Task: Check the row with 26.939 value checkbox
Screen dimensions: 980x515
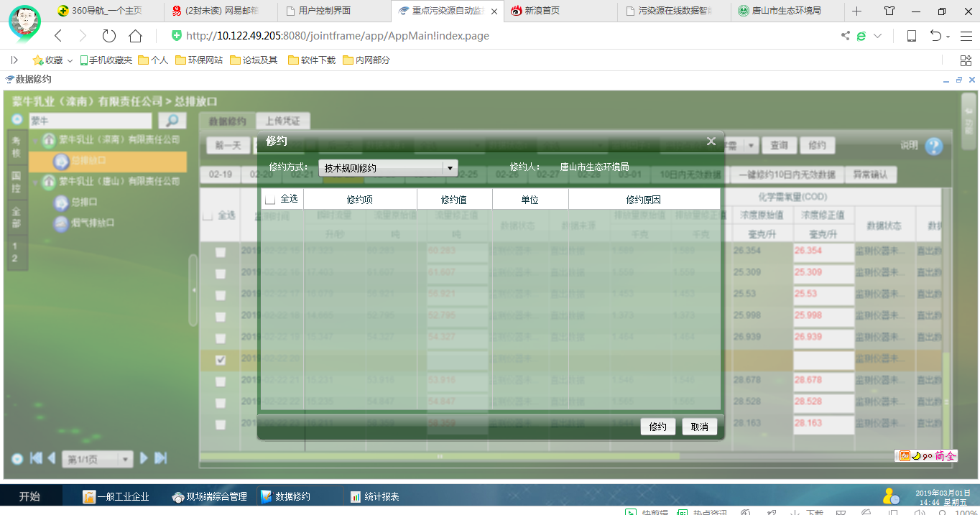Action: coord(221,338)
